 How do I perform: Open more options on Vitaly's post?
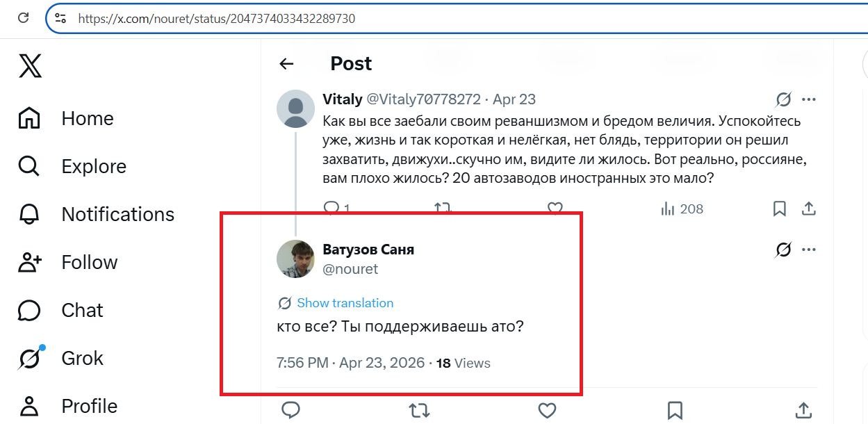click(808, 99)
